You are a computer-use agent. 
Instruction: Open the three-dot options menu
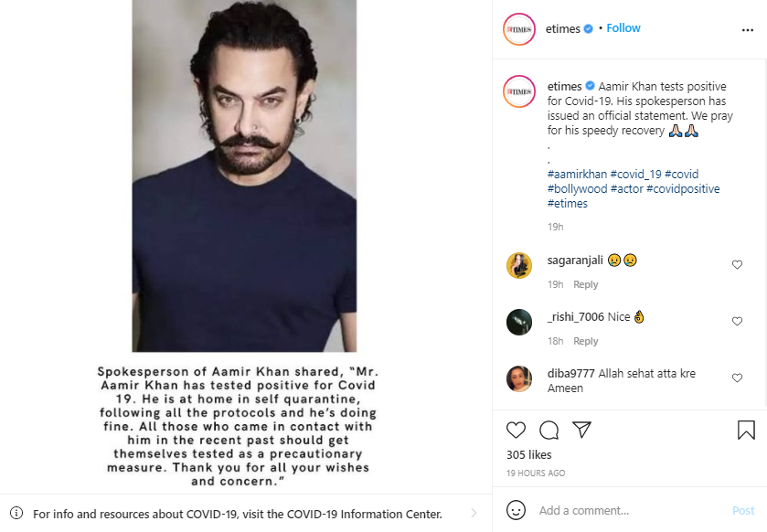pos(748,28)
